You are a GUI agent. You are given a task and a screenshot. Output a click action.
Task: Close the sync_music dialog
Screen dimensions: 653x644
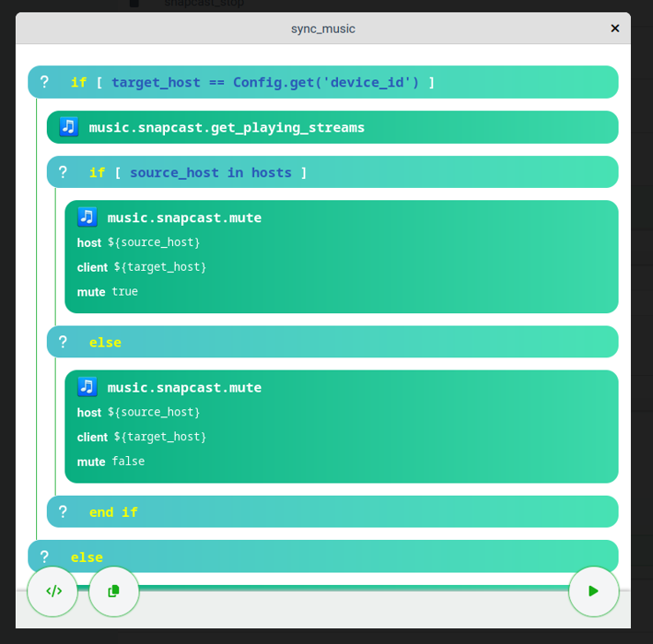click(x=615, y=28)
